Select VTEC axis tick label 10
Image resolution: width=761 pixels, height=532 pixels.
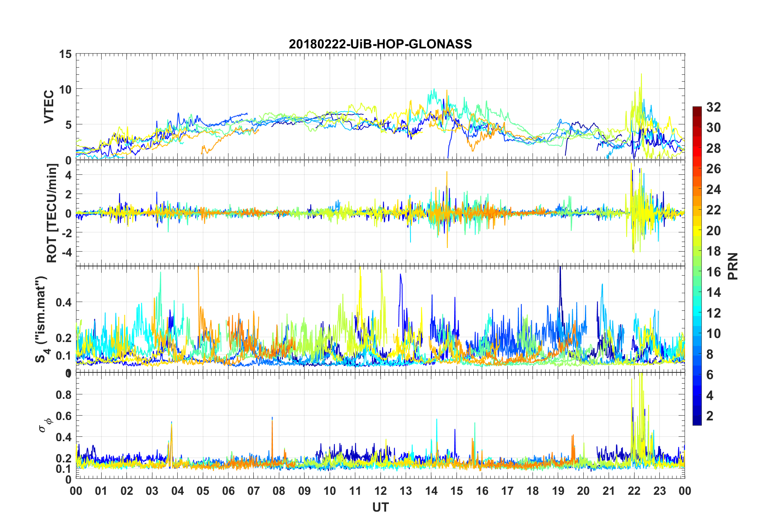click(65, 89)
